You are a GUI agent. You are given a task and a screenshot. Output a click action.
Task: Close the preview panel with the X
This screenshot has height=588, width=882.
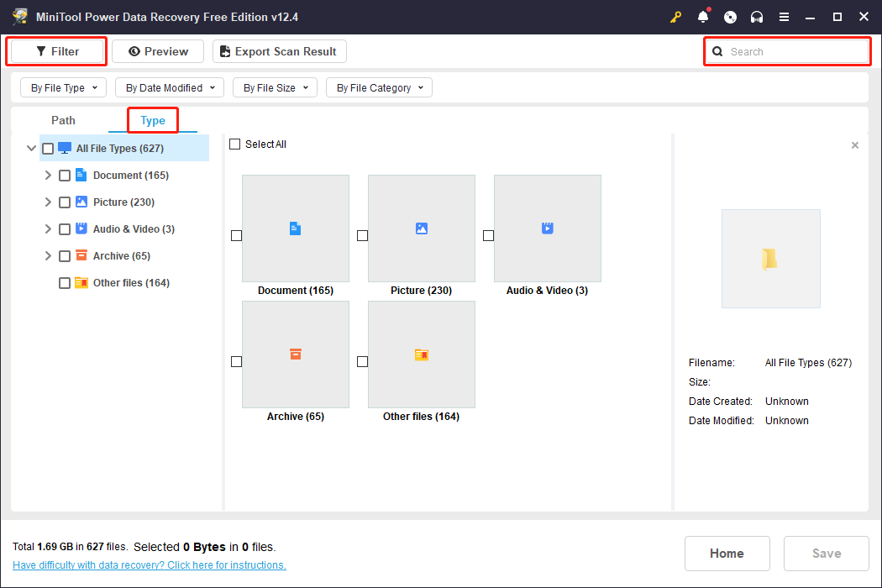[855, 145]
